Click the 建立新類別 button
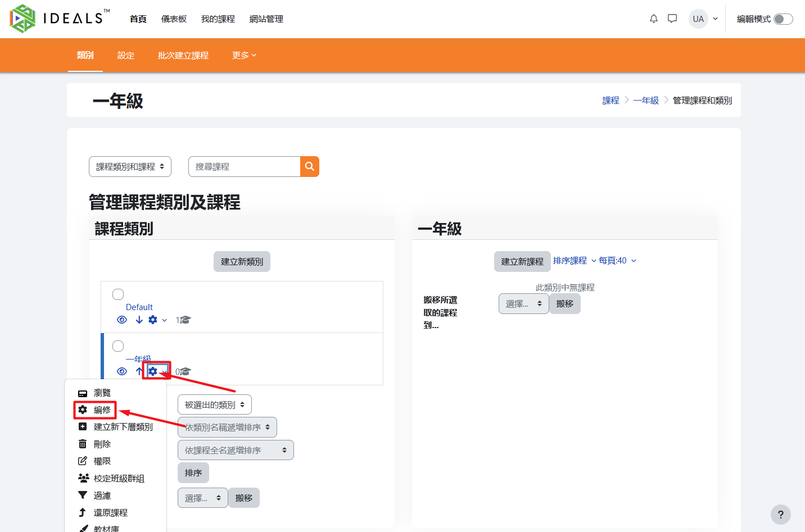The width and height of the screenshot is (805, 532). click(x=242, y=262)
